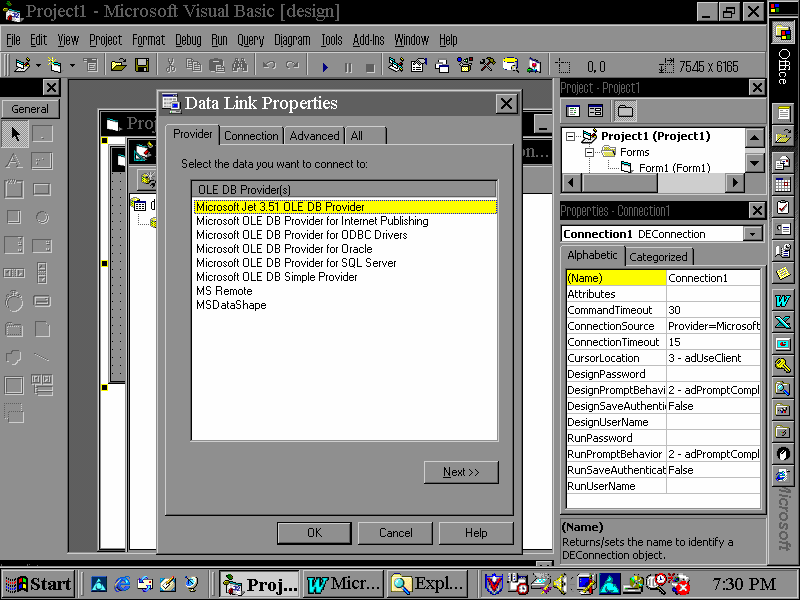The width and height of the screenshot is (800, 600).
Task: Select Microsoft Jet 3.51 OLE DB Provider
Action: 345,207
